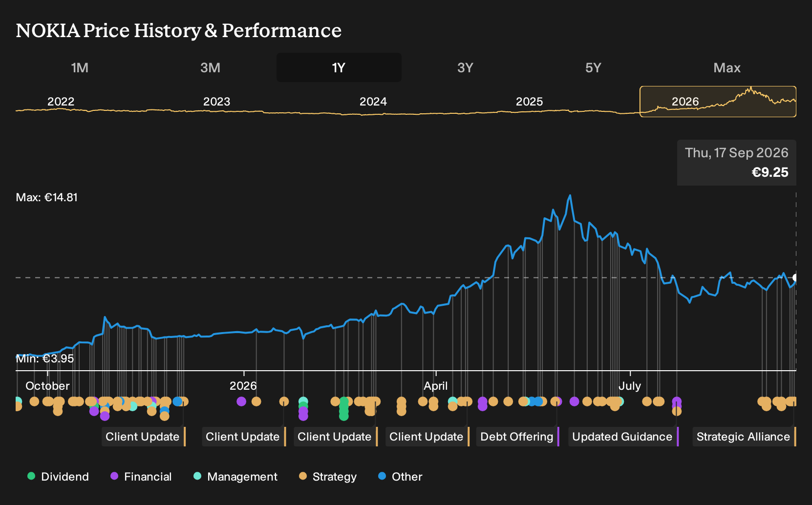Click the Max: €14.81 label
This screenshot has width=812, height=505.
click(x=47, y=197)
